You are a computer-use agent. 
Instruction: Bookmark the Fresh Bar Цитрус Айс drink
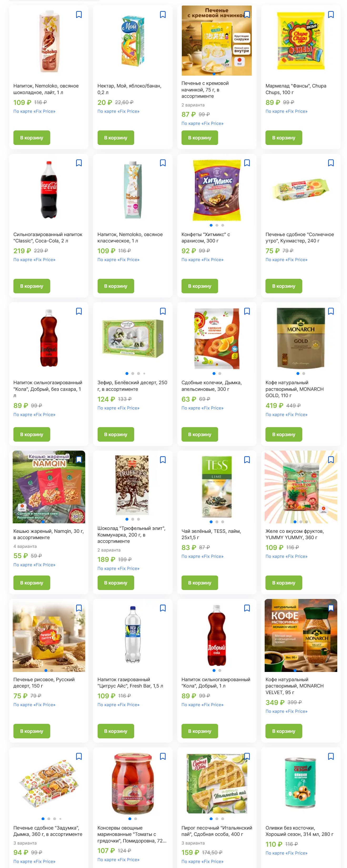click(163, 608)
